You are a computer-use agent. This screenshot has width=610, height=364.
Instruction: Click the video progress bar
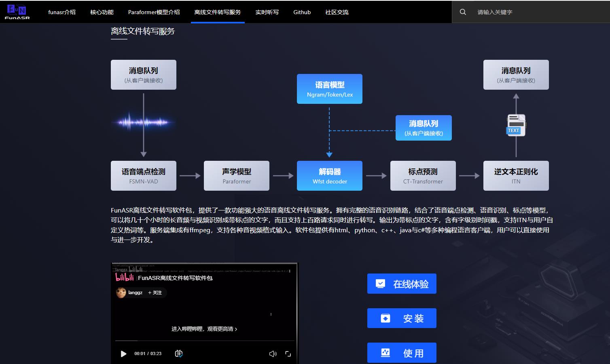coord(204,341)
